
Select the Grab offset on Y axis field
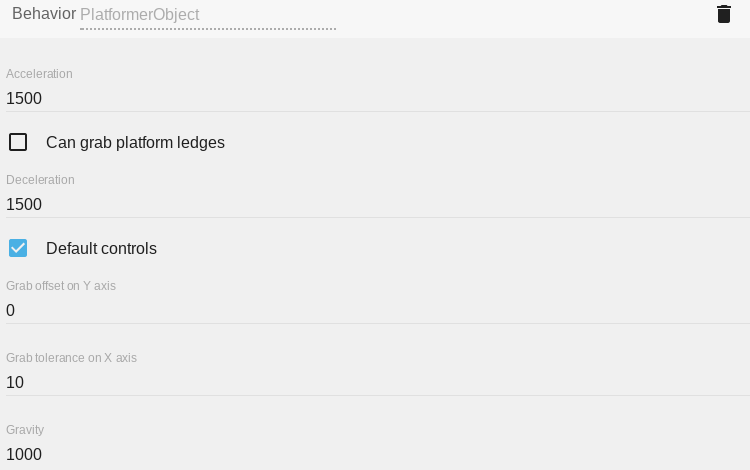(x=378, y=310)
